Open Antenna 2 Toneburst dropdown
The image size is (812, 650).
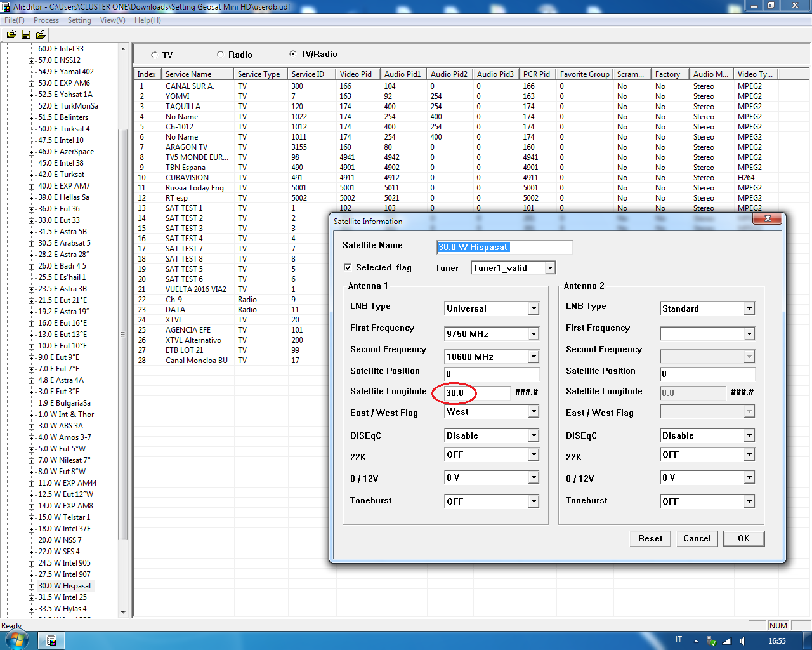pos(749,501)
